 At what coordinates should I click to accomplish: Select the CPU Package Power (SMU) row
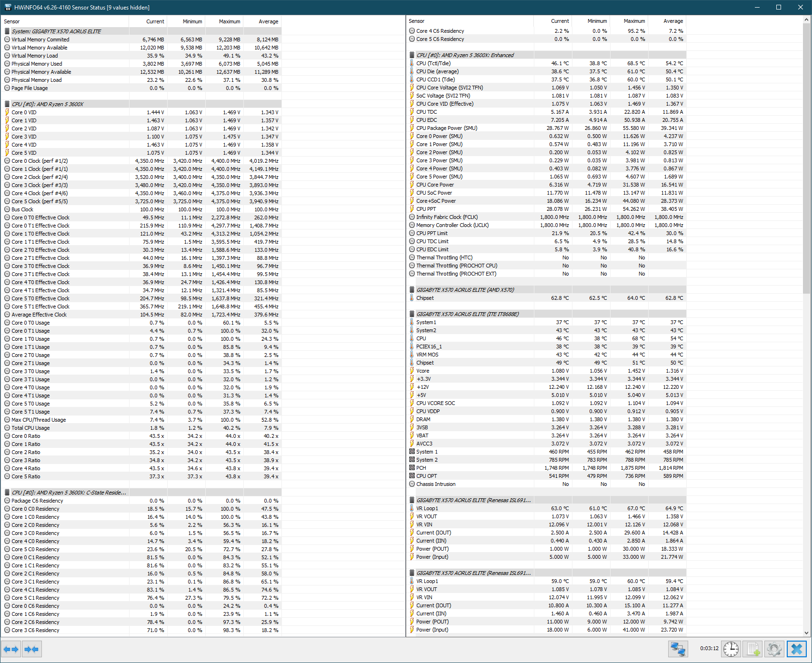pyautogui.click(x=547, y=128)
